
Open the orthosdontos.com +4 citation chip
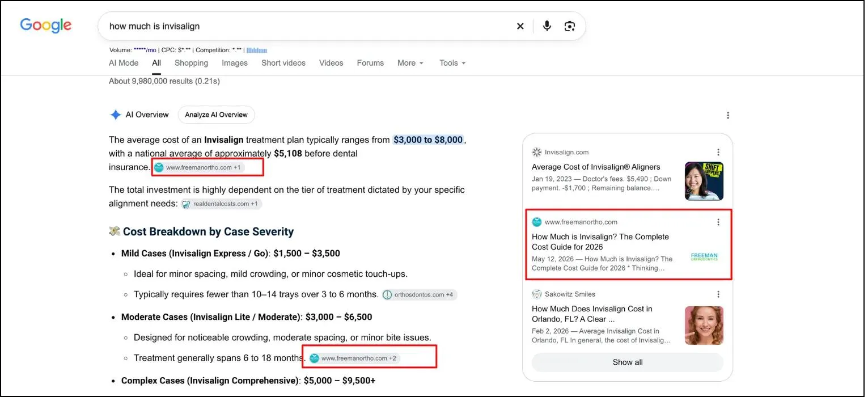click(x=420, y=295)
